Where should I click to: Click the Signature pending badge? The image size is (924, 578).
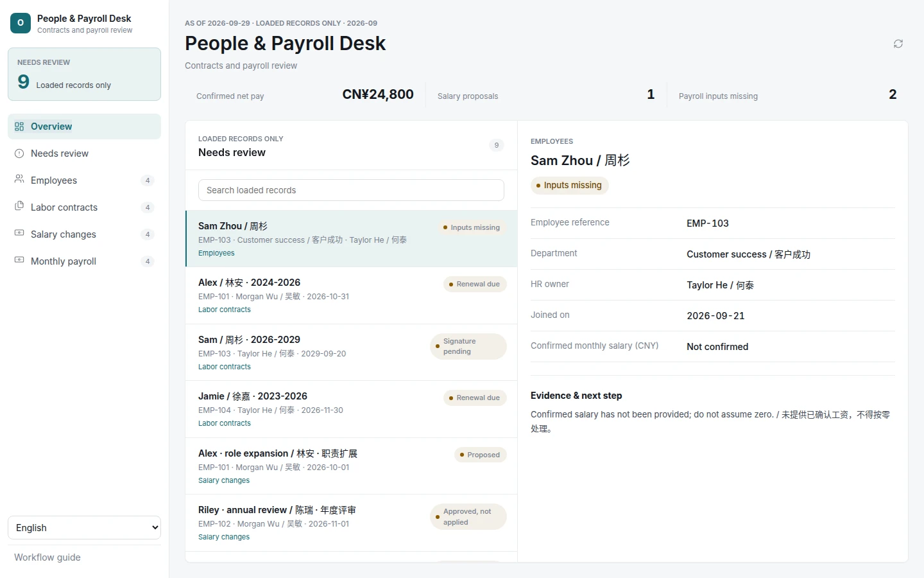[x=468, y=346]
